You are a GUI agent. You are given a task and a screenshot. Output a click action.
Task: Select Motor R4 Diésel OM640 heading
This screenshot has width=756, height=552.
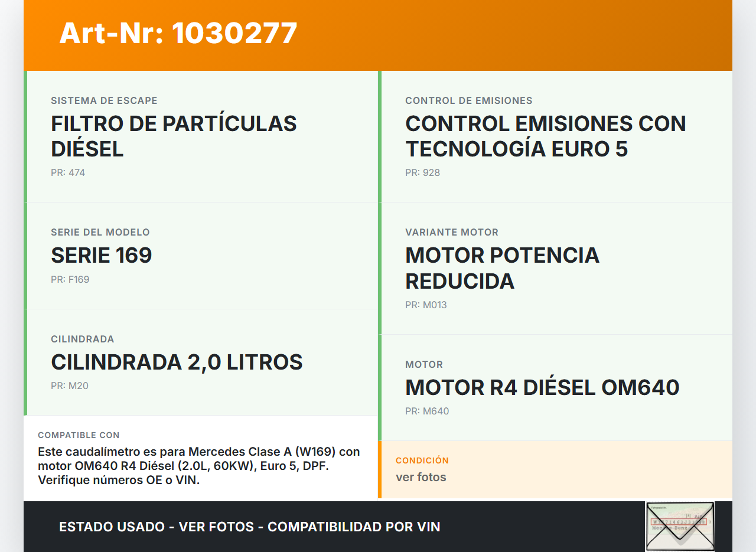tap(542, 387)
